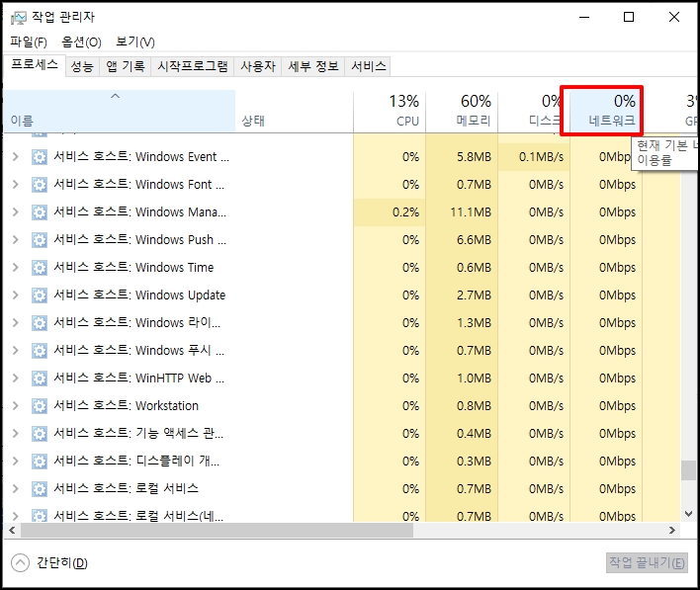700x590 pixels.
Task: Expand the Windows Update service host row
Action: pyautogui.click(x=16, y=295)
